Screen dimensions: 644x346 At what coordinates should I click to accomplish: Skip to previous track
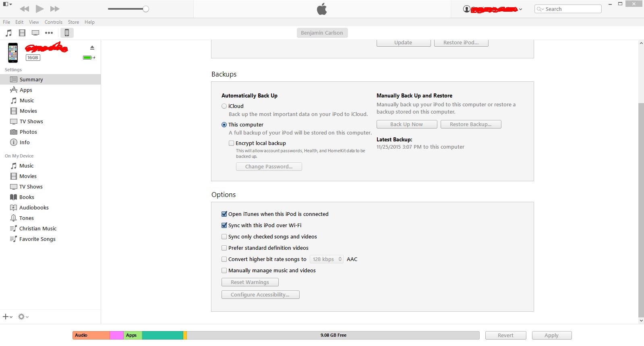click(24, 9)
